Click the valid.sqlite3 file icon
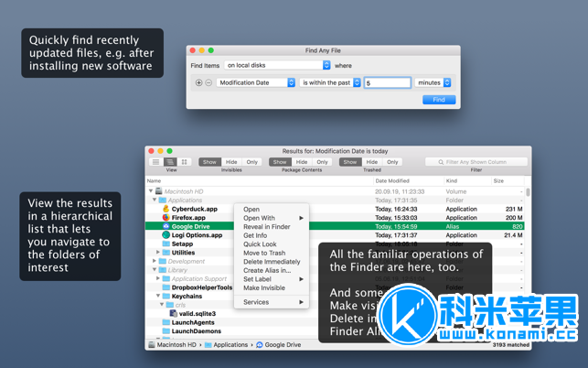This screenshot has height=368, width=588. click(173, 313)
